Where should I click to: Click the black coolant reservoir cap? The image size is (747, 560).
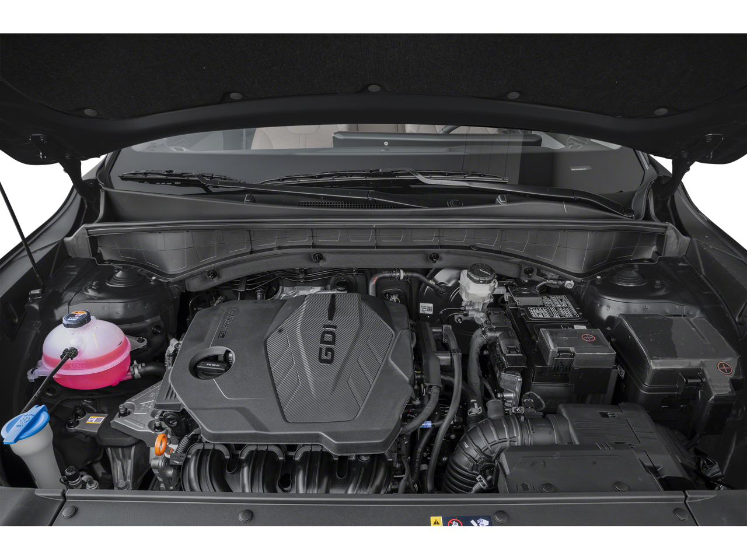coord(74,319)
